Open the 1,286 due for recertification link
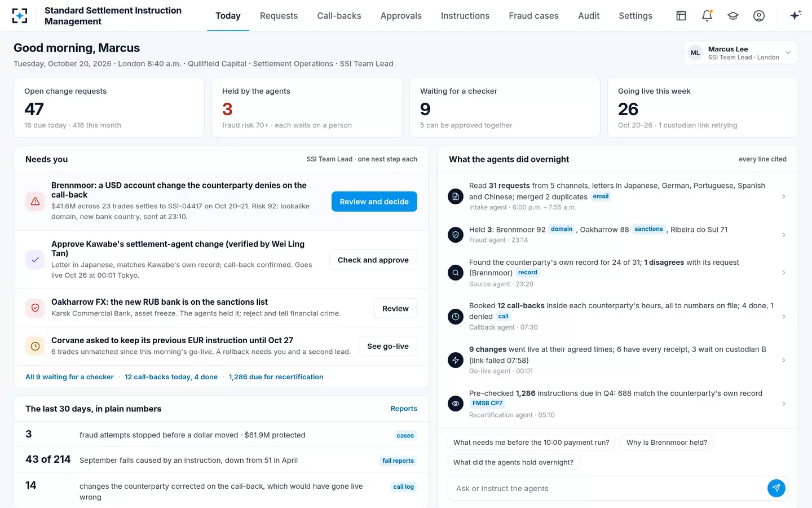The image size is (812, 508). 276,377
